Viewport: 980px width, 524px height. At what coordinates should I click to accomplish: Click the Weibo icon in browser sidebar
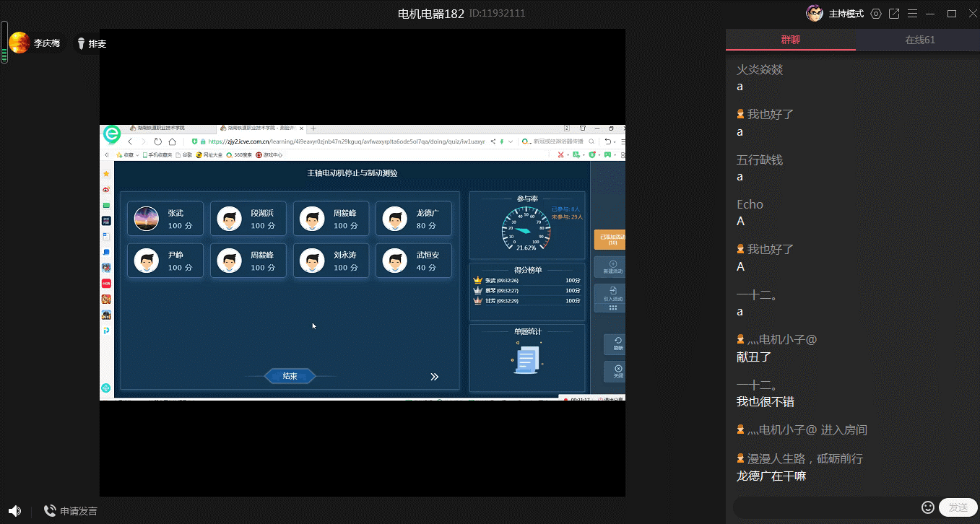coord(106,190)
